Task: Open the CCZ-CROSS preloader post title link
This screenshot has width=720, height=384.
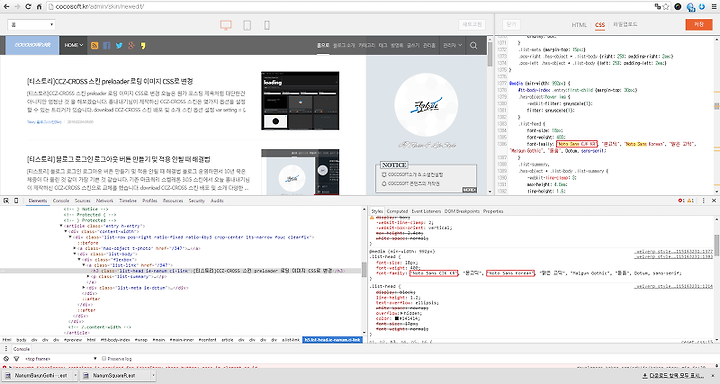Action: pyautogui.click(x=110, y=81)
